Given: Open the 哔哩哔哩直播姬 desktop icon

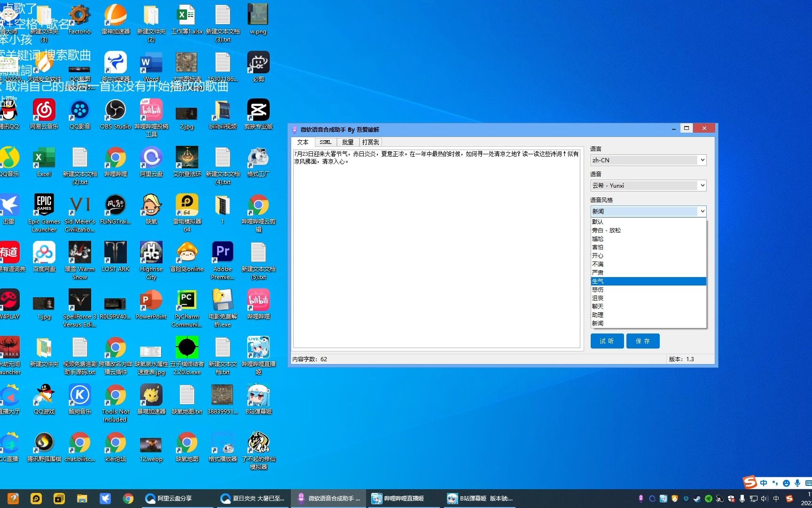Looking at the screenshot, I should (x=258, y=356).
